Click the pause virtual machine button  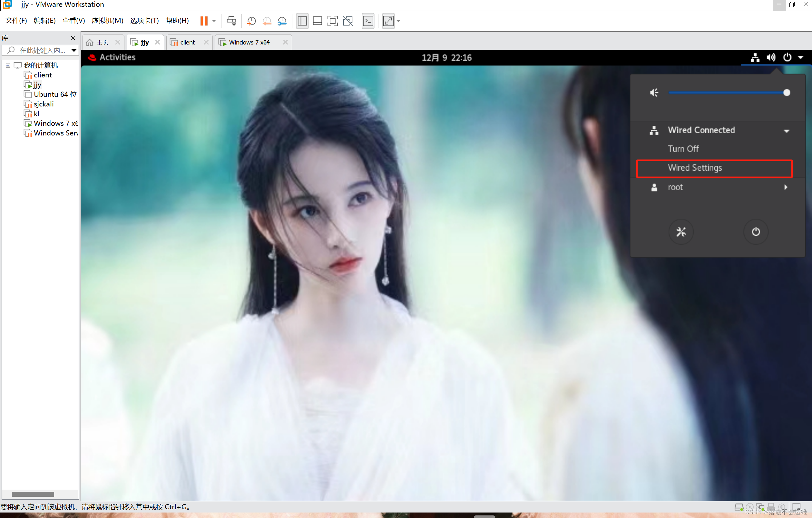pyautogui.click(x=204, y=21)
